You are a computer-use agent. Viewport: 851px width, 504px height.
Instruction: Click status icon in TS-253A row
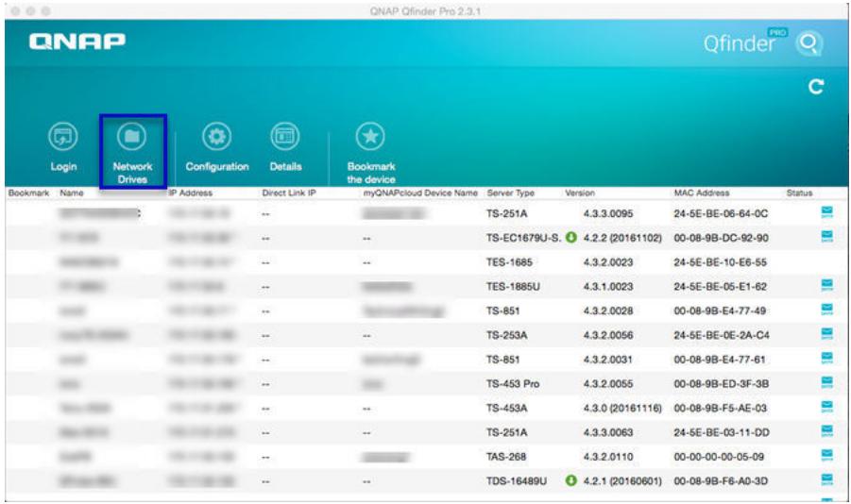click(826, 334)
